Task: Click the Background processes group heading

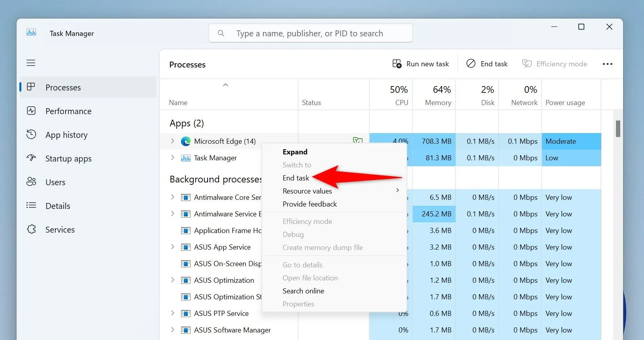Action: pos(216,179)
